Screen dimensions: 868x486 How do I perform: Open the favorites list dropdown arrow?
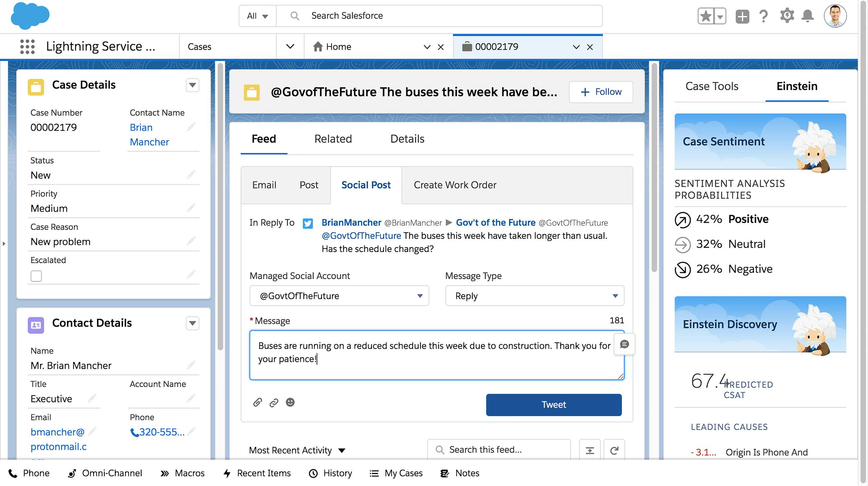[x=720, y=16]
